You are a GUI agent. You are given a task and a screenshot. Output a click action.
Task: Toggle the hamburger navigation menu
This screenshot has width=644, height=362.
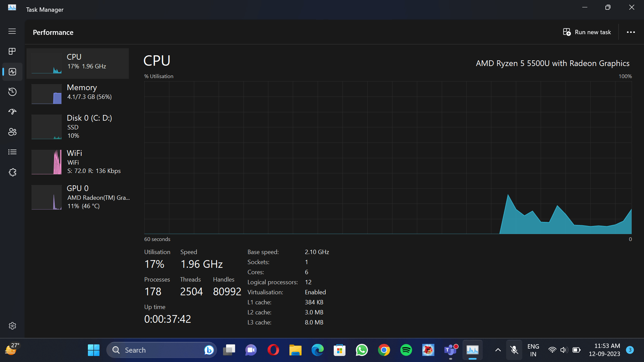pyautogui.click(x=12, y=31)
